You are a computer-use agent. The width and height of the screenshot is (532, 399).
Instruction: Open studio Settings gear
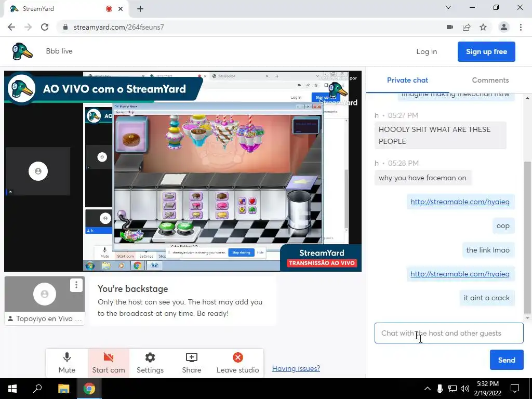(x=150, y=363)
